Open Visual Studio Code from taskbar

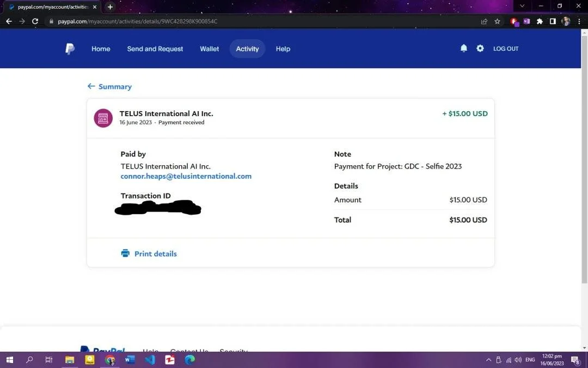150,360
